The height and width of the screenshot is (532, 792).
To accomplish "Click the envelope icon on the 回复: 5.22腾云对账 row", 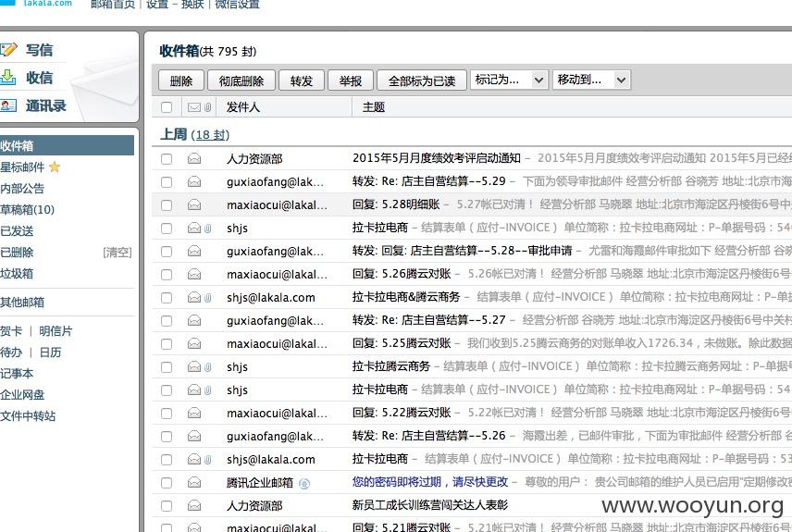I will [x=194, y=414].
